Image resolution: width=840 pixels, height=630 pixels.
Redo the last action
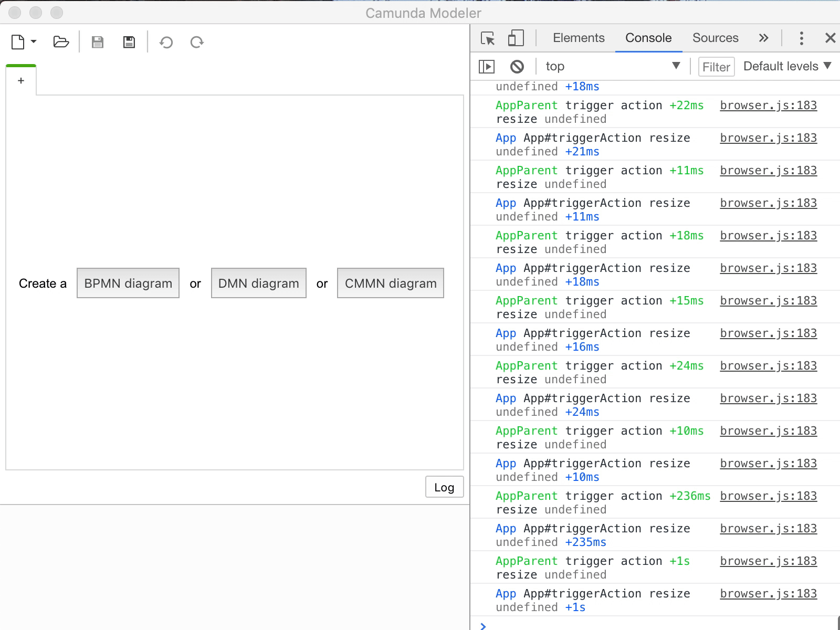[x=197, y=42]
